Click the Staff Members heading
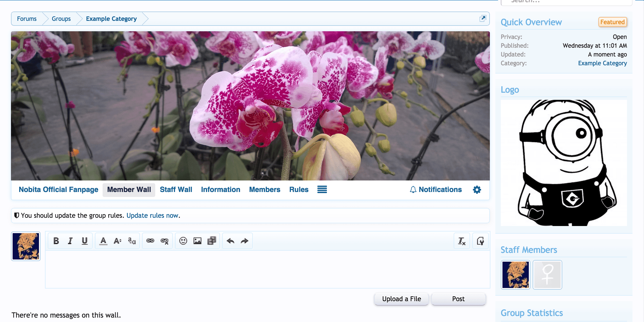 (529, 250)
